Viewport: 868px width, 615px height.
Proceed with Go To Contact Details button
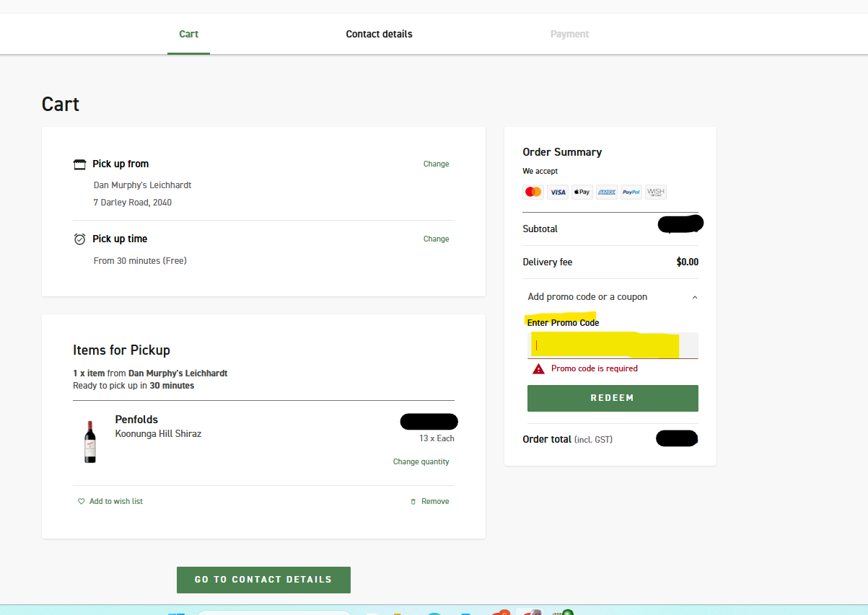click(263, 580)
